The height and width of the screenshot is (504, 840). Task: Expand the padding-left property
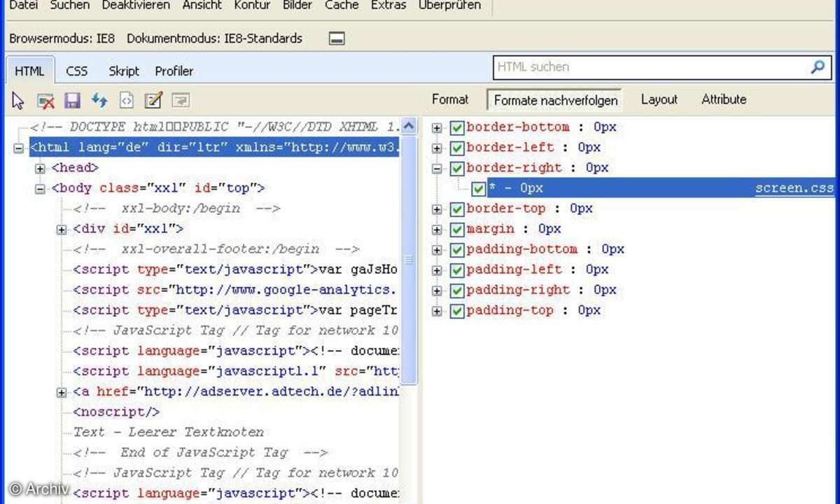437,270
